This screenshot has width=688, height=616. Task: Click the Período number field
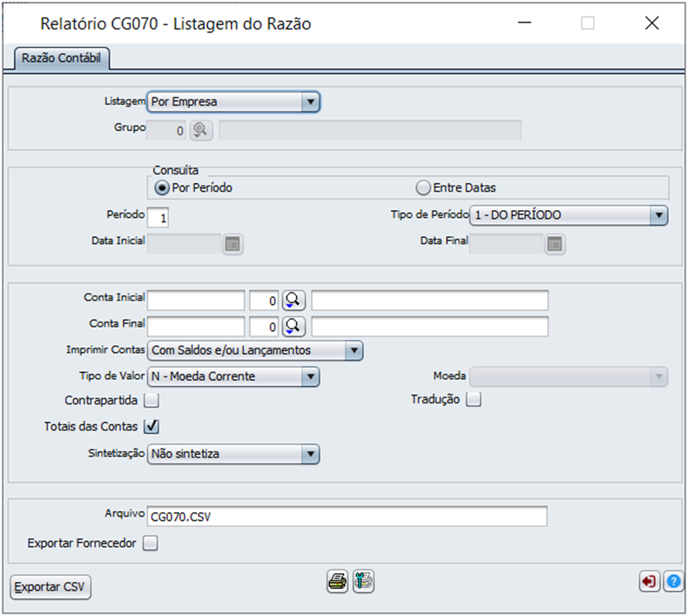pyautogui.click(x=158, y=218)
